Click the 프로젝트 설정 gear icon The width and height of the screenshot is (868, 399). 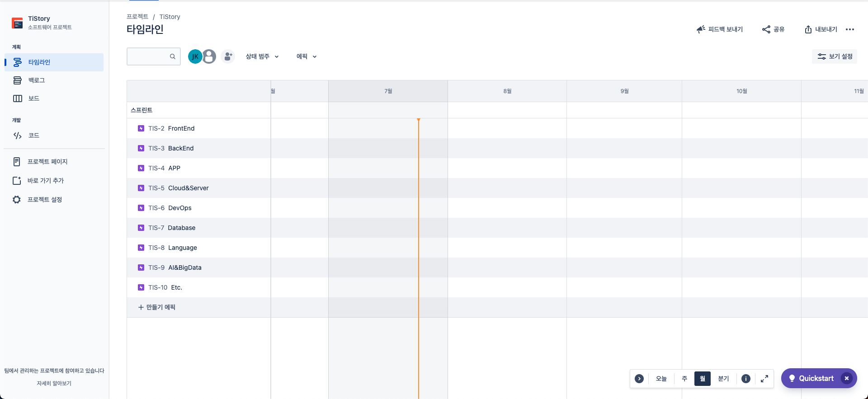(x=17, y=200)
